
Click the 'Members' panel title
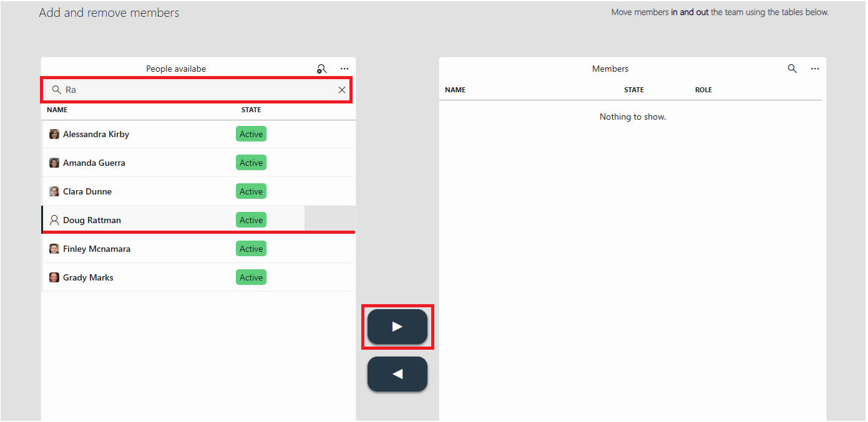point(610,69)
